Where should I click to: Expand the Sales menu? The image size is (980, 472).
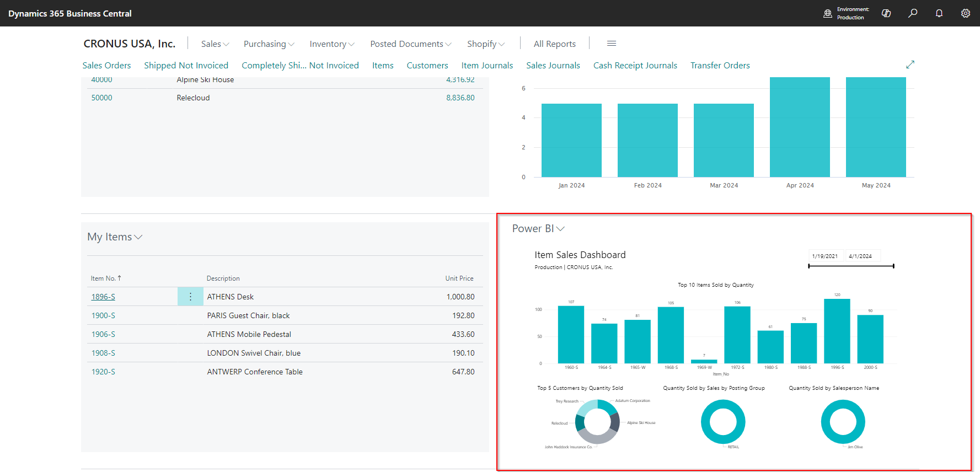(x=215, y=44)
